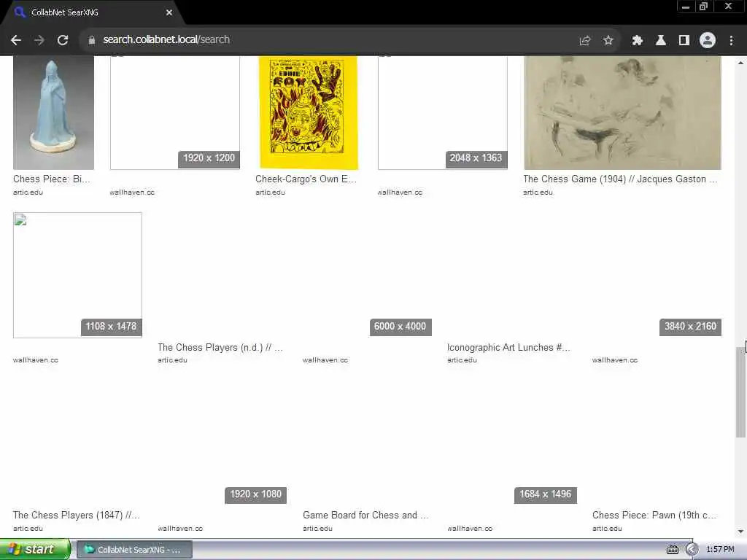This screenshot has width=747, height=560.
Task: Open 'Game Board for Chess and' title
Action: point(365,516)
